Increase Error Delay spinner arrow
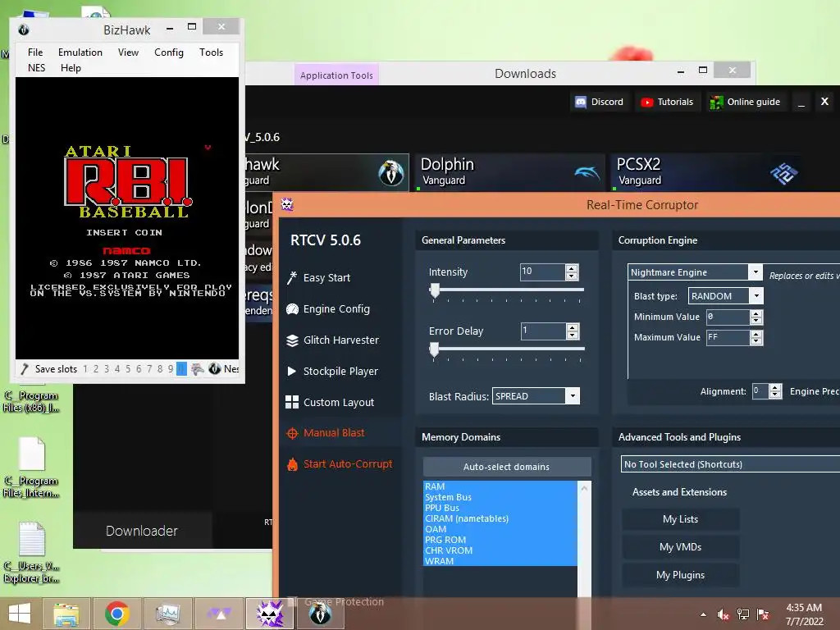 pyautogui.click(x=572, y=328)
